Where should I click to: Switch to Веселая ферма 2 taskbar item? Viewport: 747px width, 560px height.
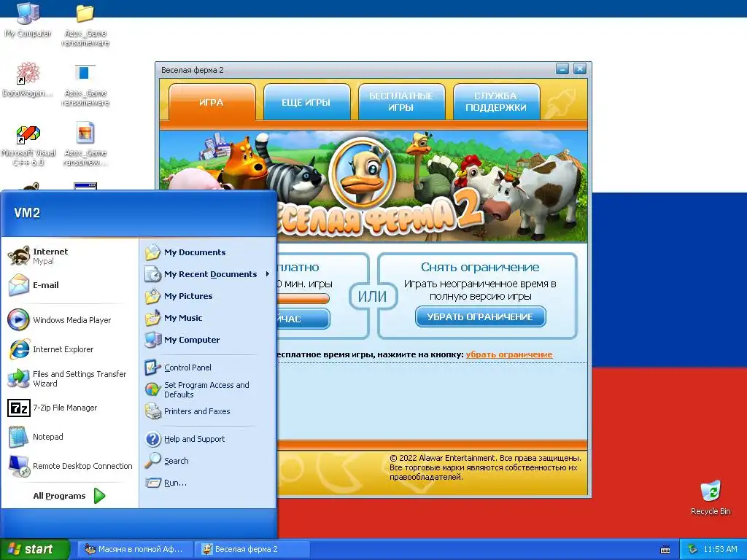pos(252,550)
